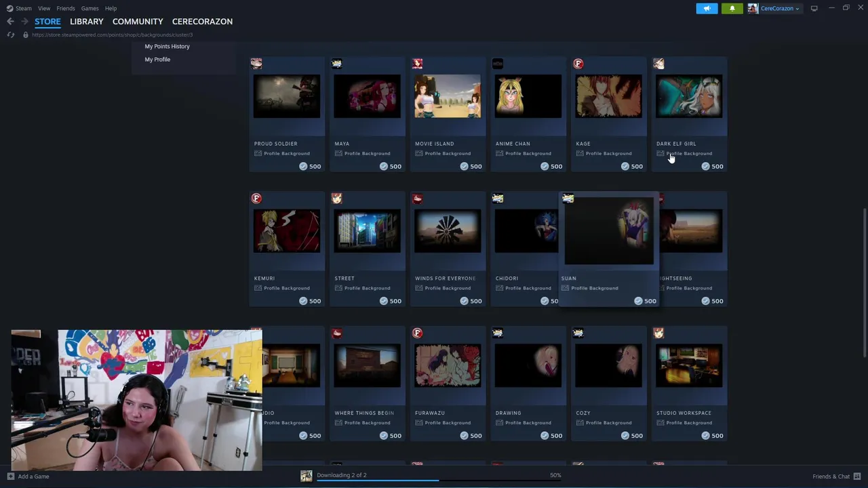Screen dimensions: 868x488
Task: Select the Where Things Begin thumbnail
Action: (x=367, y=366)
